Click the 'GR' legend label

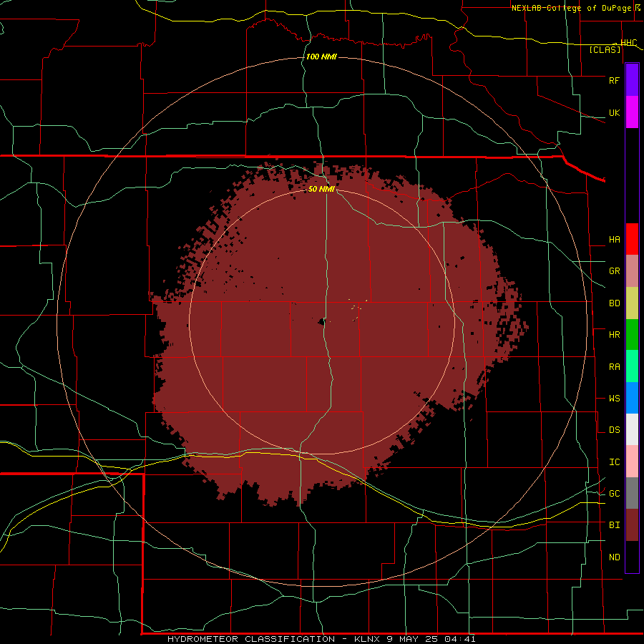tap(614, 271)
